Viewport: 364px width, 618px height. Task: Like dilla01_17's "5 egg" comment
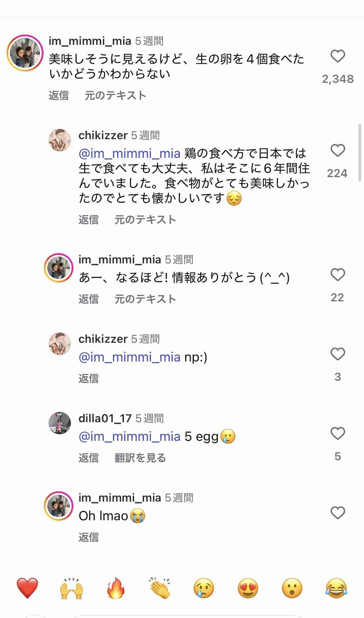(338, 433)
